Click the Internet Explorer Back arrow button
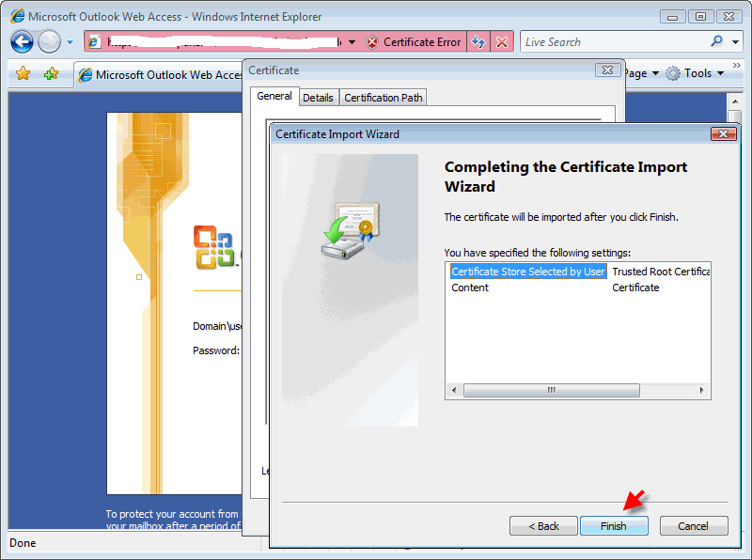The width and height of the screenshot is (752, 560). pyautogui.click(x=22, y=42)
